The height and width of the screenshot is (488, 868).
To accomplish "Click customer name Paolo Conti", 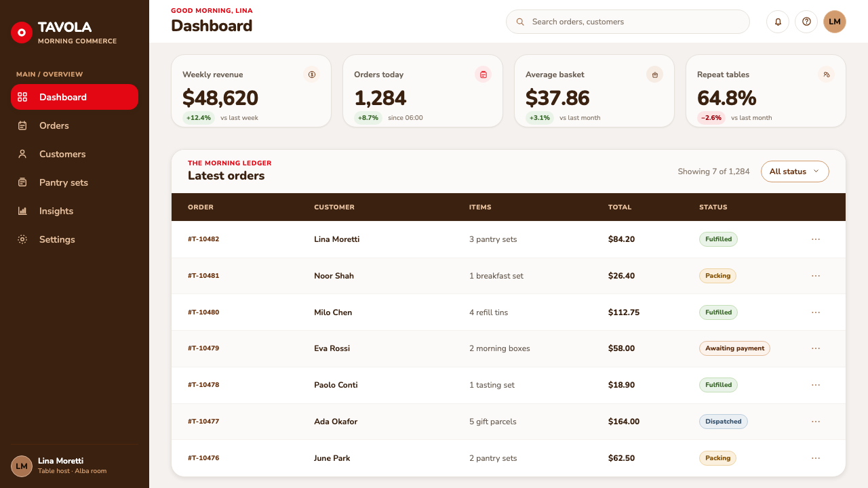I will coord(336,385).
